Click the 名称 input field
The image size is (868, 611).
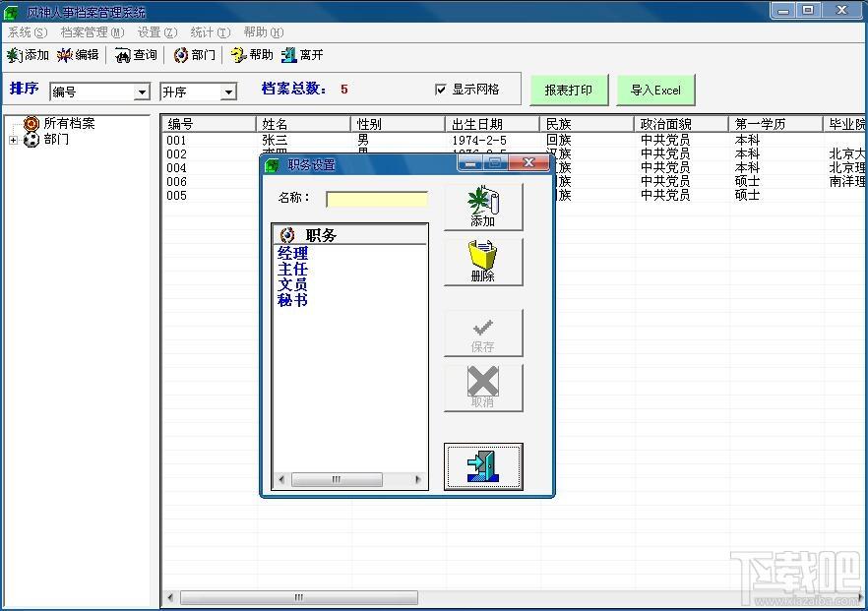(x=377, y=199)
